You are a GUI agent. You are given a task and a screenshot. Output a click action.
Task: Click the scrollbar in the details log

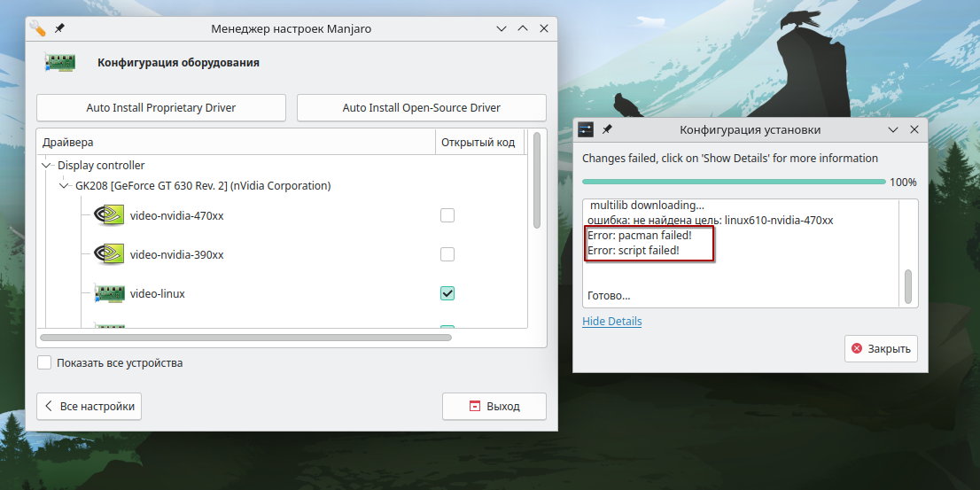pos(908,286)
